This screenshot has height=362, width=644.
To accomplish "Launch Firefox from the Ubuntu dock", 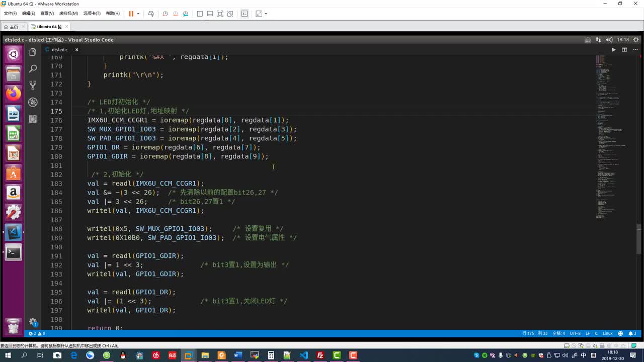I will coord(13,94).
